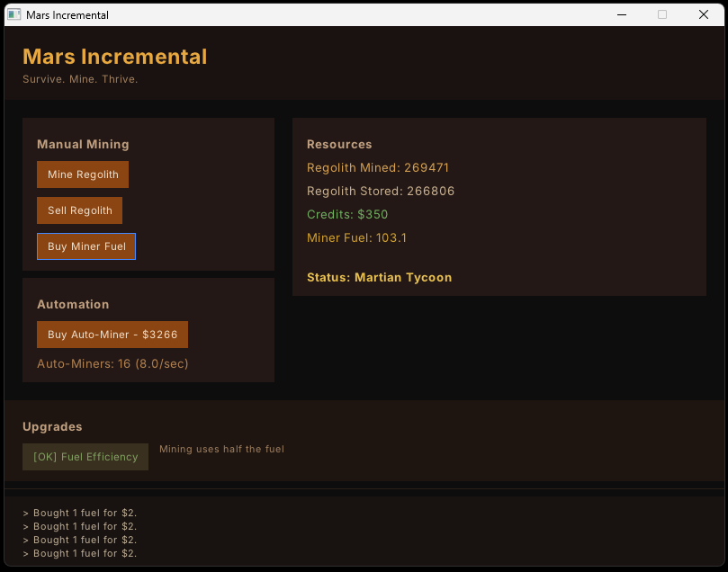Purchase an Auto-Miner for $3266
This screenshot has width=728, height=572.
click(x=112, y=335)
